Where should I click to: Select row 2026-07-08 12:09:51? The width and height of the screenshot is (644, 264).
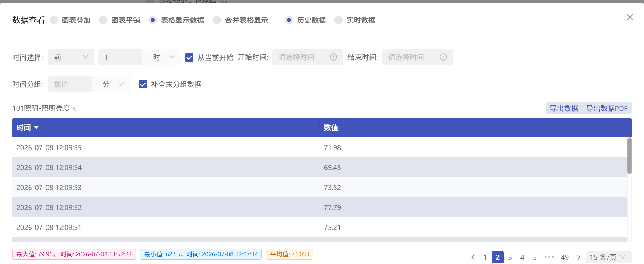pyautogui.click(x=320, y=227)
